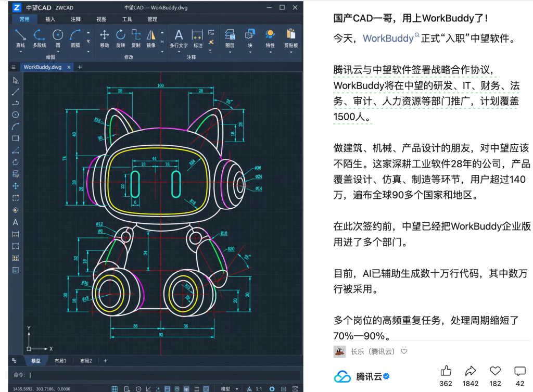Pick the text A tool in left toolbar
Viewport: 533px width, 392px height.
coord(15,222)
